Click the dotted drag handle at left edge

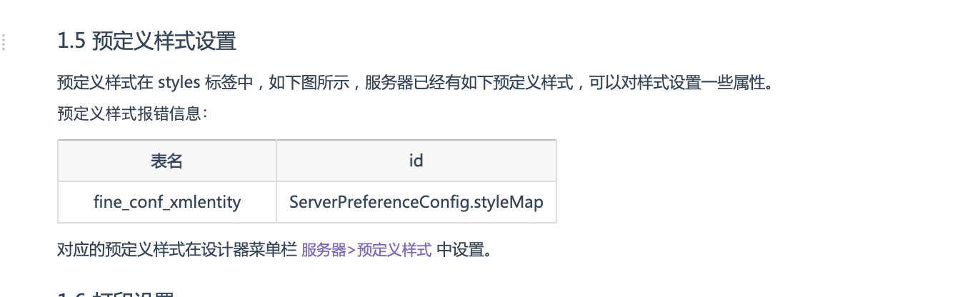tap(4, 41)
